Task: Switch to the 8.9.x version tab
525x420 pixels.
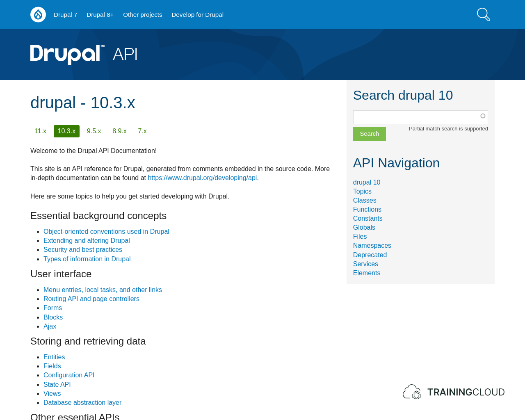Action: (119, 131)
